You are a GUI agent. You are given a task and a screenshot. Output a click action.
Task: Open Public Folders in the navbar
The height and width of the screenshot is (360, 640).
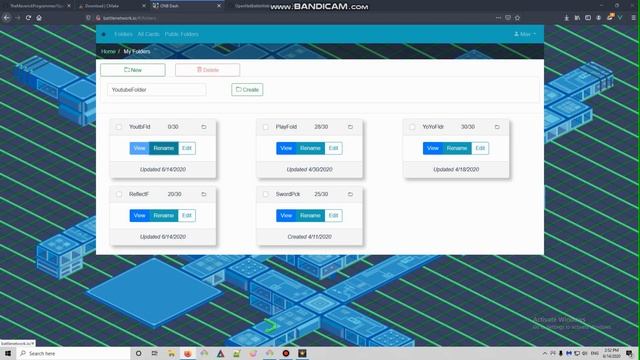pyautogui.click(x=182, y=34)
